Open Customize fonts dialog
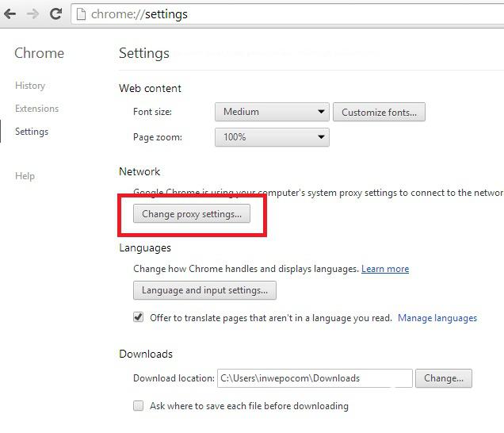504x433 pixels. click(379, 112)
